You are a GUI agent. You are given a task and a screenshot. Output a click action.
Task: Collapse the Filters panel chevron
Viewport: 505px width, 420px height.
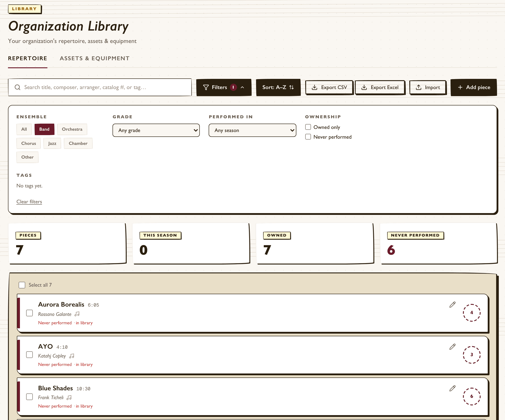click(x=242, y=87)
